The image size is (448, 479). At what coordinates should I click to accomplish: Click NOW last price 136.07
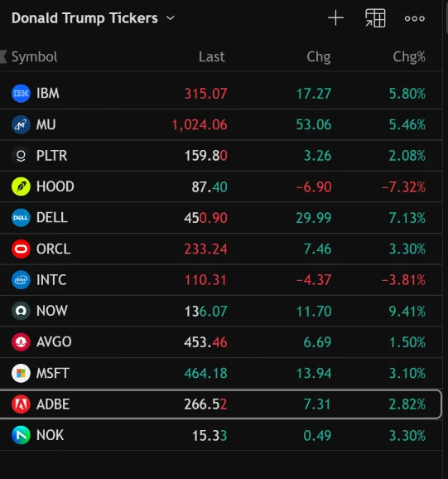206,312
